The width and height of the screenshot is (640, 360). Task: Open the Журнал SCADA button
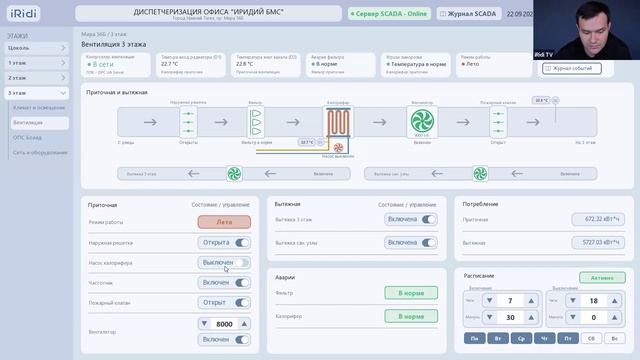pyautogui.click(x=468, y=14)
